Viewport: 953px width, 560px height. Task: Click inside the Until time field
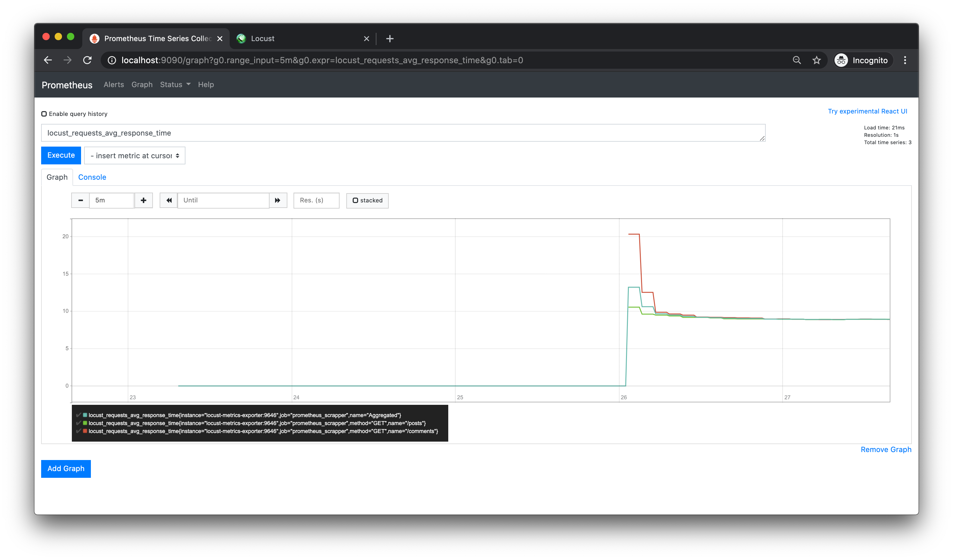[223, 200]
